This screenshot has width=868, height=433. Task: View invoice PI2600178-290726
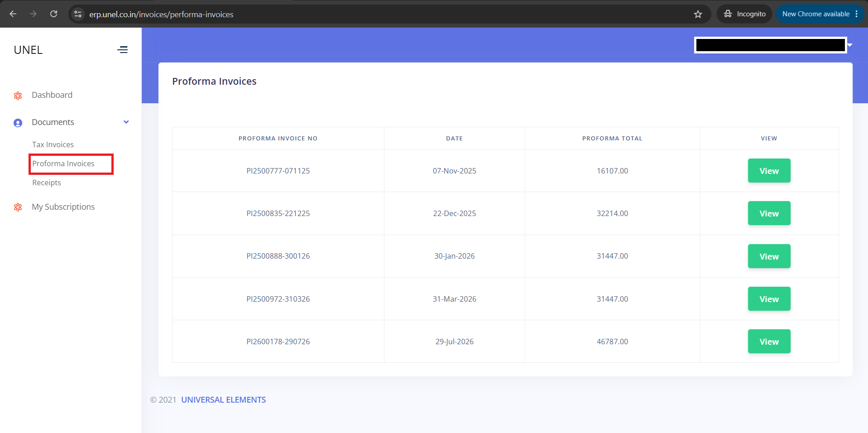click(769, 342)
